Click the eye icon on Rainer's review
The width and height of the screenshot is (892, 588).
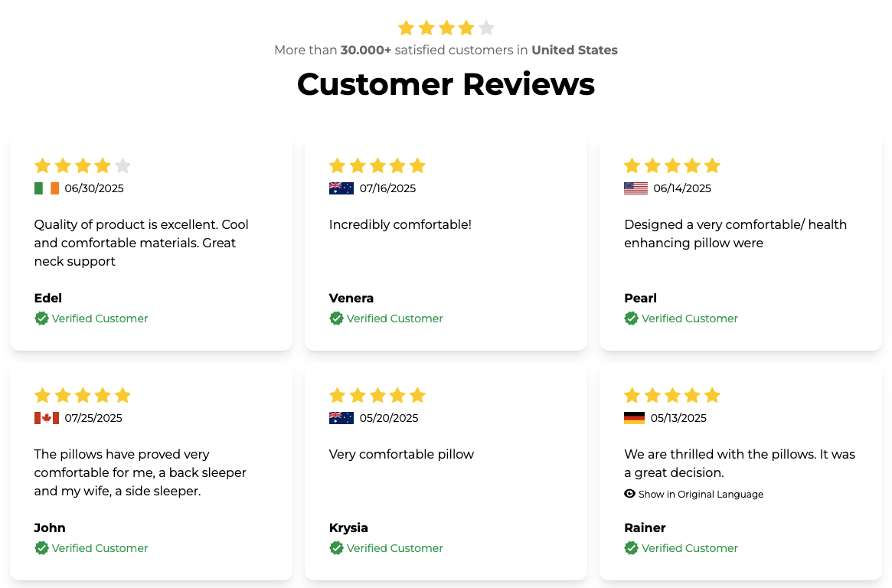coord(630,494)
